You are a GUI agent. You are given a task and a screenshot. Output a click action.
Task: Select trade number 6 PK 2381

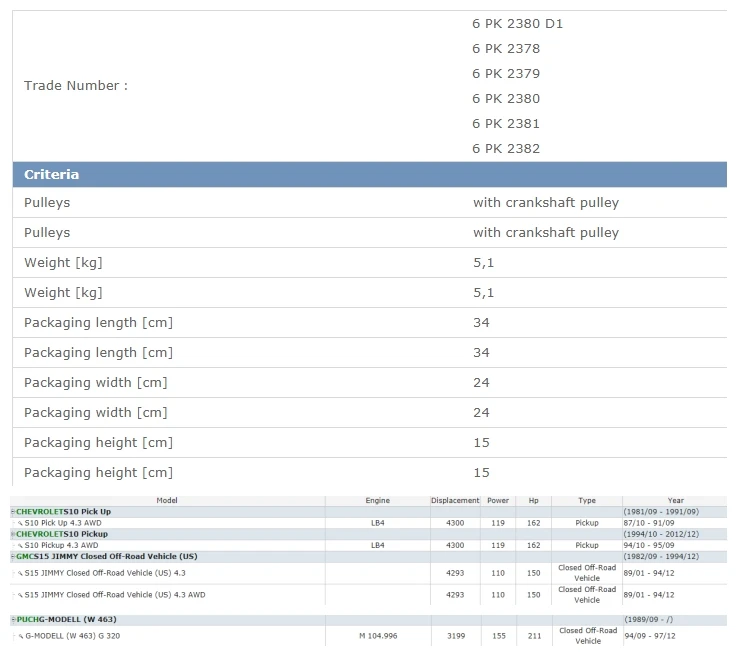506,124
